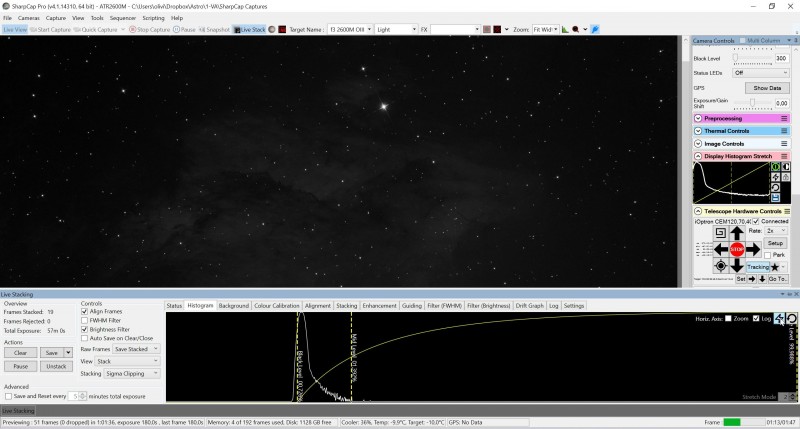This screenshot has width=800, height=429.
Task: Tick the Save and Reset every checkbox
Action: tap(8, 396)
